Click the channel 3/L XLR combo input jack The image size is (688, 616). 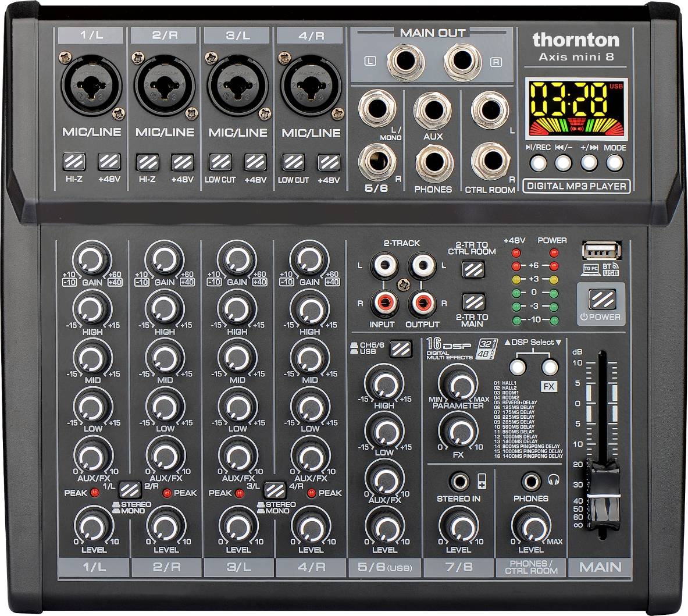[238, 86]
